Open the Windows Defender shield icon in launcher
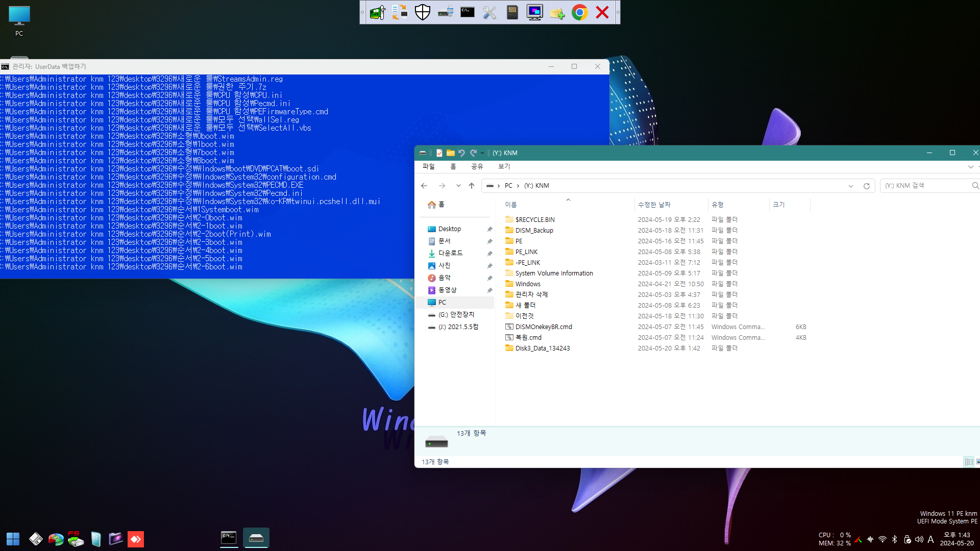The image size is (980, 551). click(x=423, y=12)
